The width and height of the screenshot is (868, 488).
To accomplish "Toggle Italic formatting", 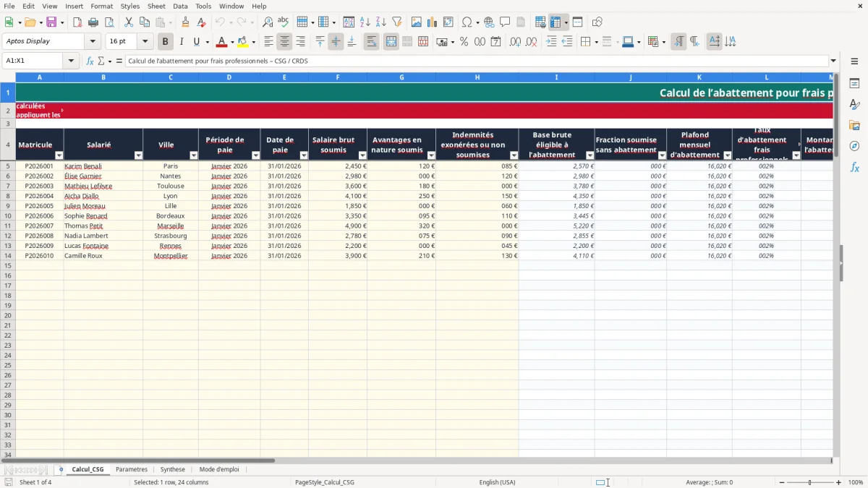I will click(182, 42).
